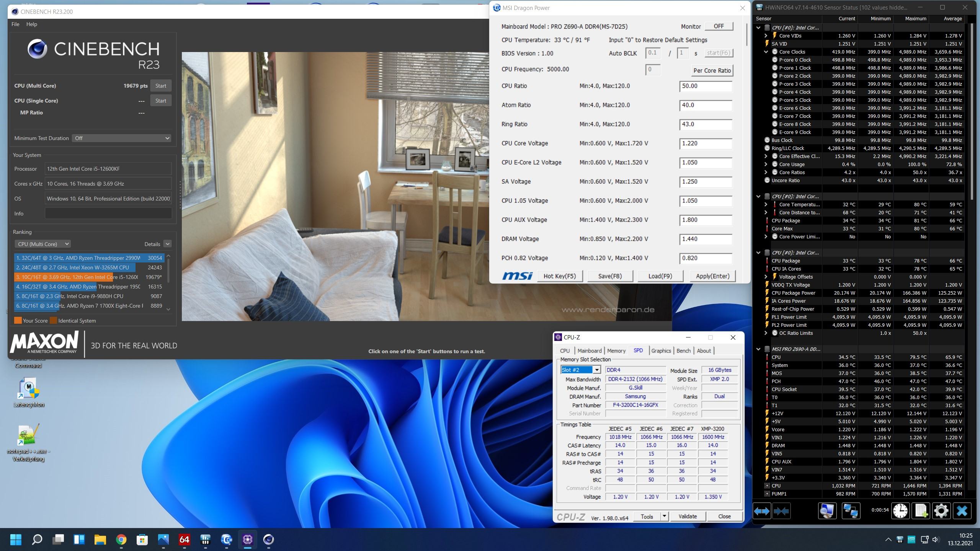This screenshot has width=980, height=551.
Task: Open HWiNFO remote network monitors icon
Action: (x=851, y=511)
